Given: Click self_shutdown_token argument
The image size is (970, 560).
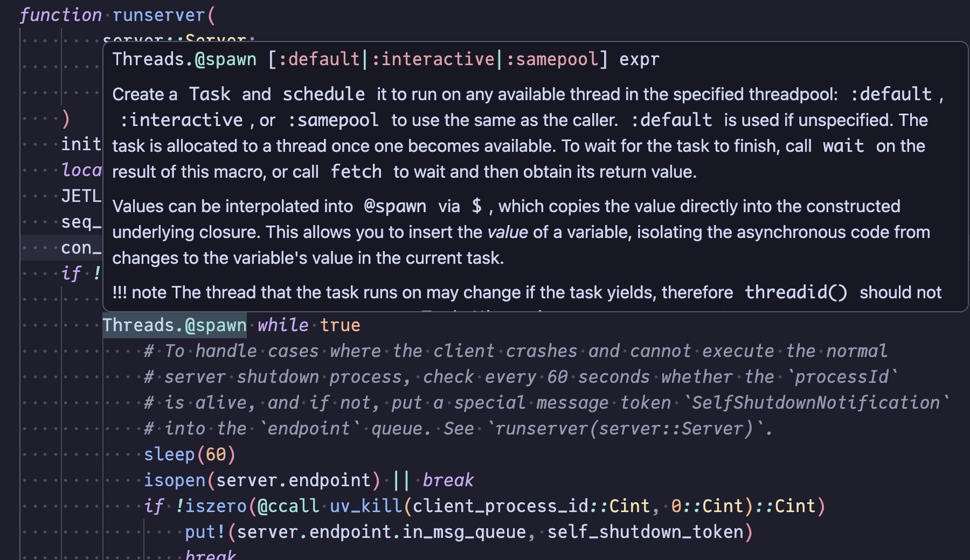Looking at the screenshot, I should (646, 532).
